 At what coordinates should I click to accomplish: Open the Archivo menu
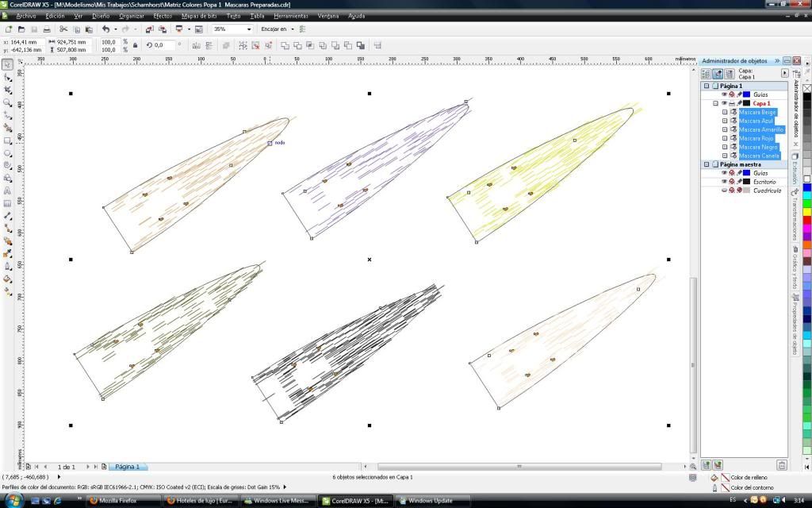pos(26,16)
